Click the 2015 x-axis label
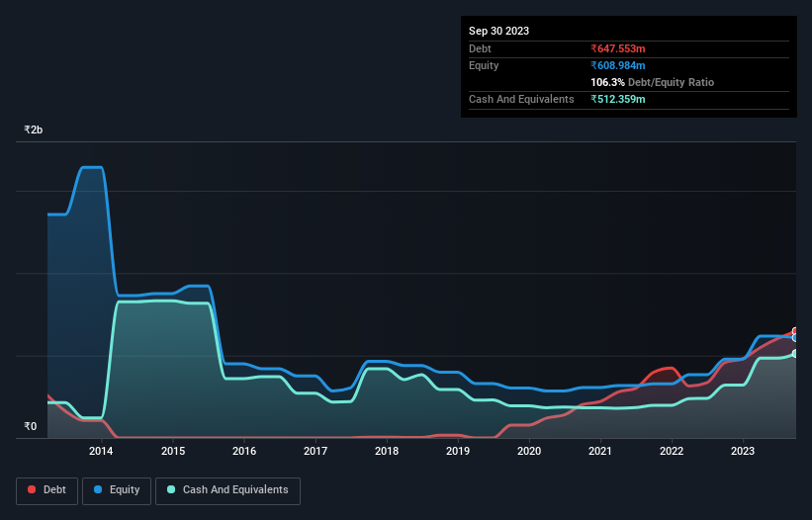Image resolution: width=812 pixels, height=520 pixels. (173, 451)
